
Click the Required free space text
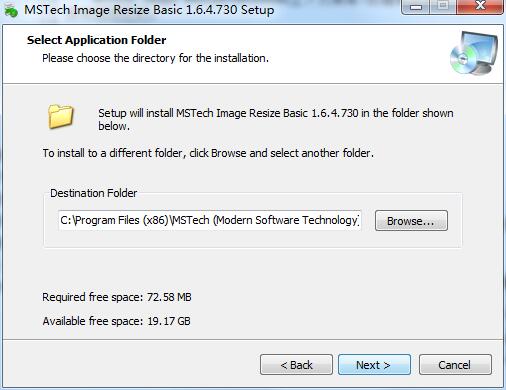pos(117,297)
